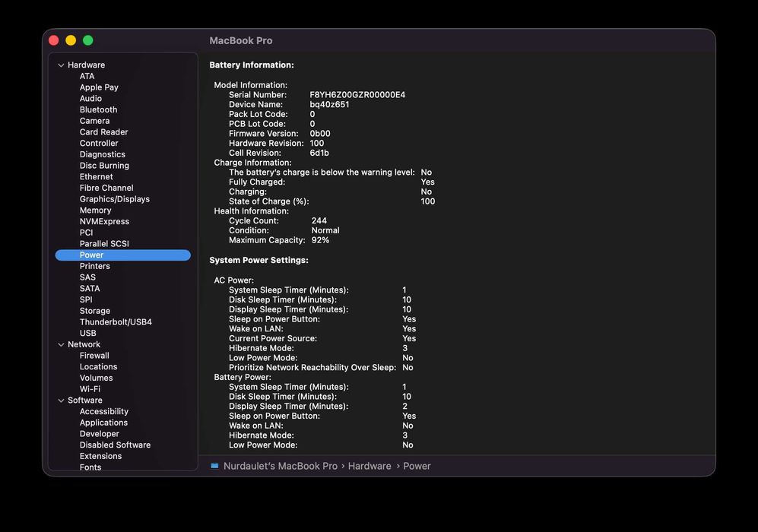
Task: Click the Current Power Source row
Action: [x=322, y=339]
